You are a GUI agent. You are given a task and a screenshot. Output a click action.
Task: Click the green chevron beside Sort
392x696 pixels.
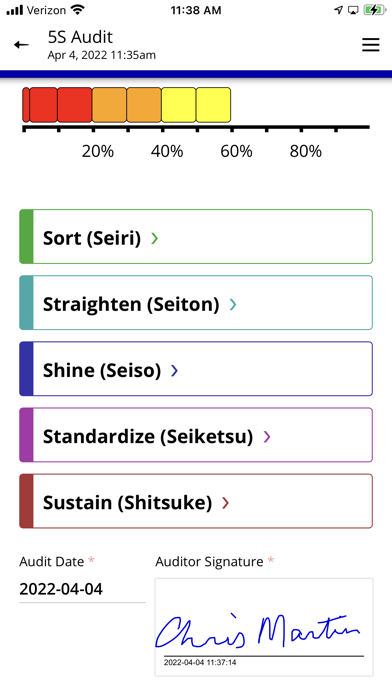coord(154,238)
